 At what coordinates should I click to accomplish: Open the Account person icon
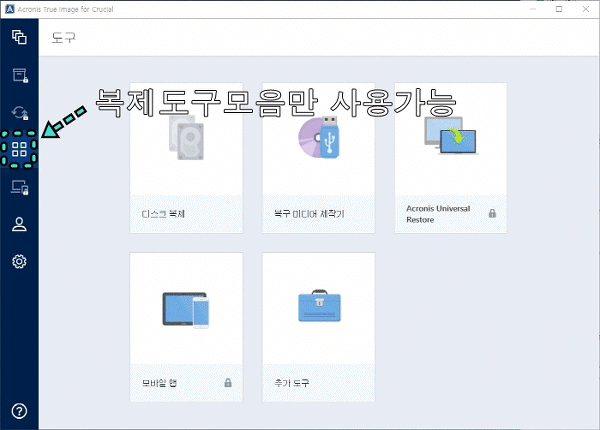[19, 224]
